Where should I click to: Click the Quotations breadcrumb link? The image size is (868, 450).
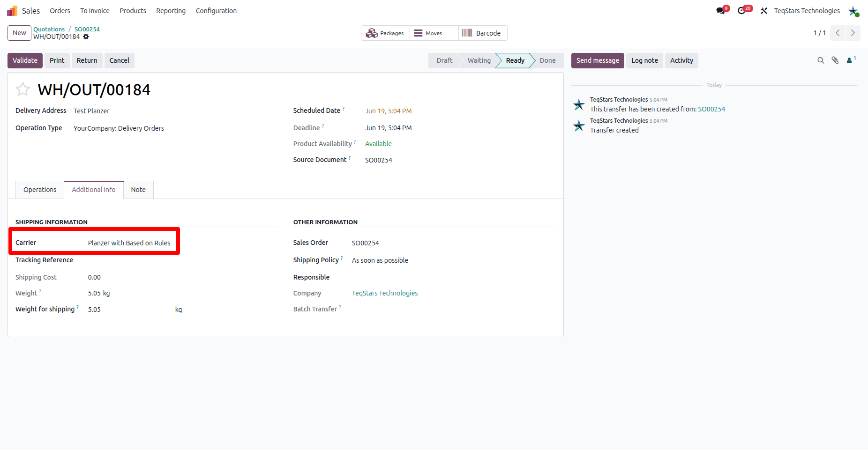tap(49, 29)
